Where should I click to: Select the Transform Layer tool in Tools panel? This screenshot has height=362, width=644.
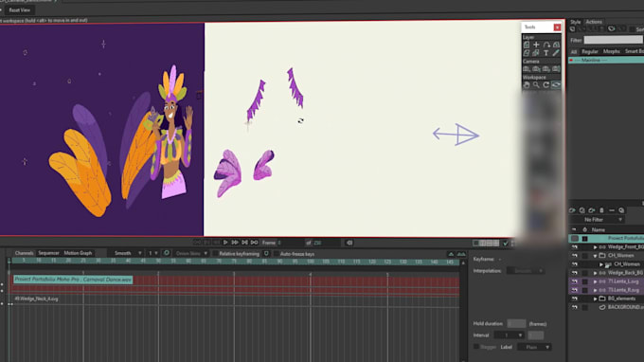click(x=527, y=45)
